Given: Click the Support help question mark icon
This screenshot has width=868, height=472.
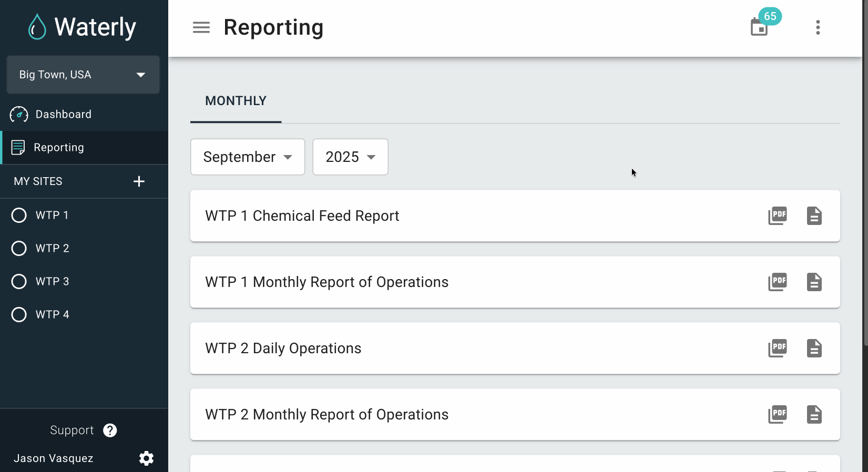Looking at the screenshot, I should 110,430.
